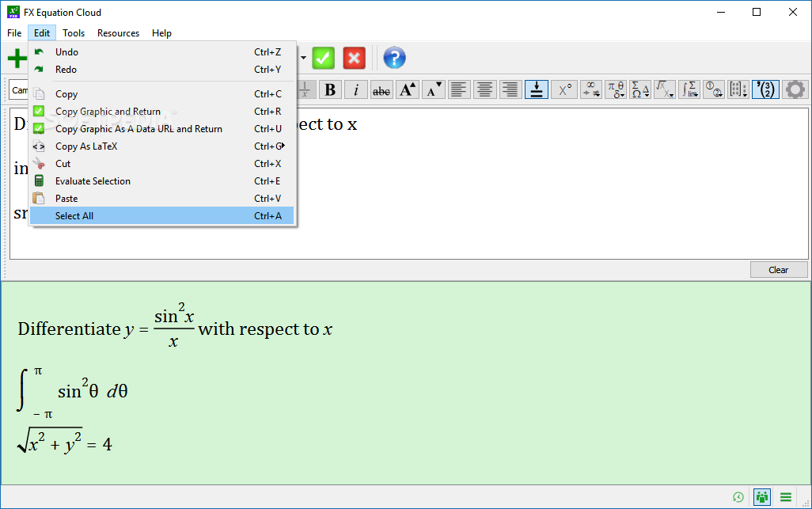Align equation text left
The height and width of the screenshot is (509, 812).
[x=459, y=89]
